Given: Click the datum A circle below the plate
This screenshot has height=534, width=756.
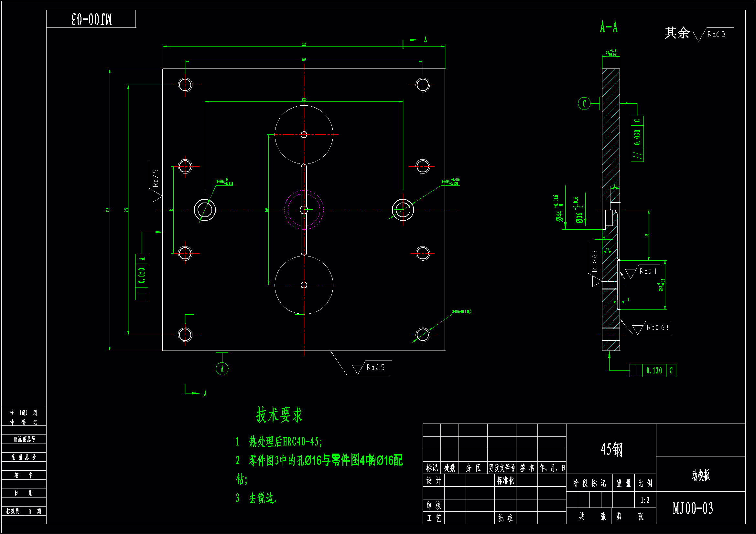Looking at the screenshot, I should (x=222, y=369).
